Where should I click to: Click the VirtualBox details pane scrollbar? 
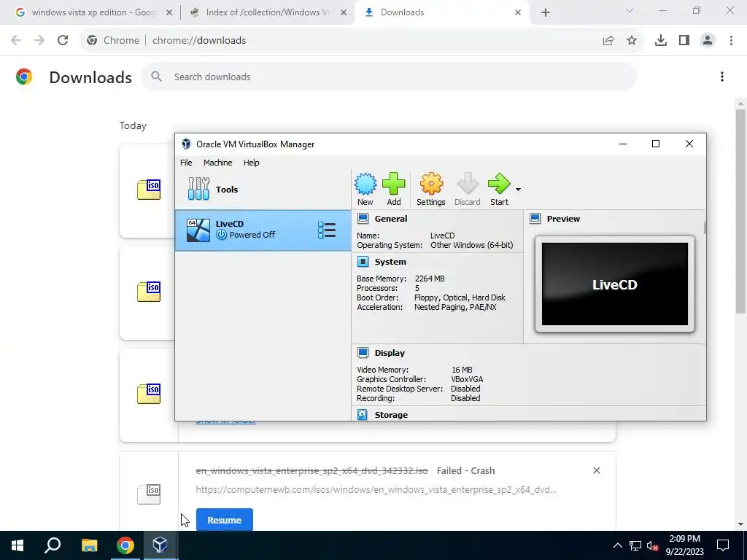(705, 227)
